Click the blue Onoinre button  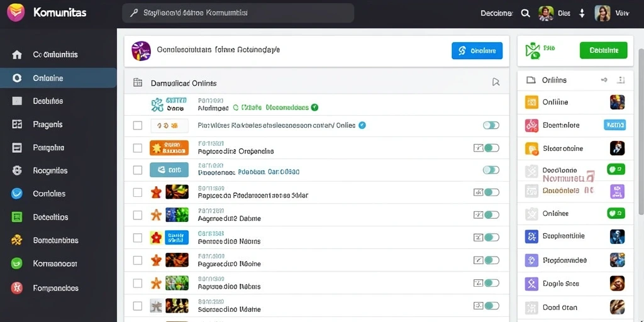477,51
